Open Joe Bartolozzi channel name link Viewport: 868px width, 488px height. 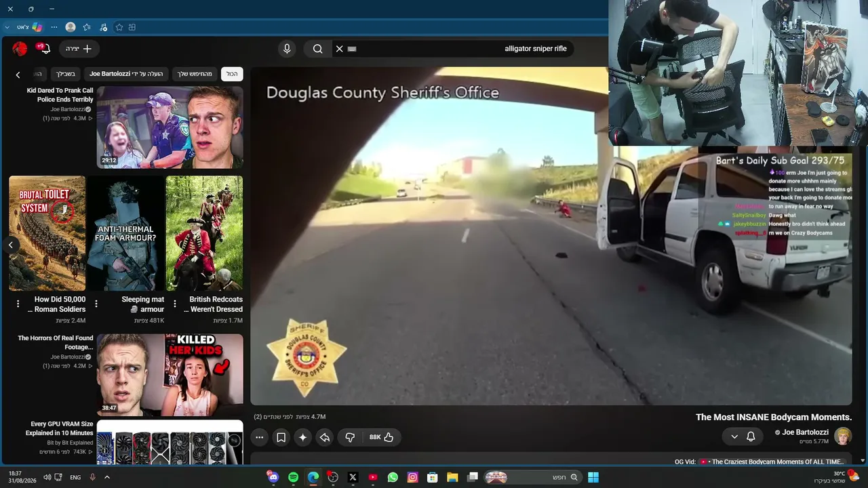pyautogui.click(x=806, y=432)
